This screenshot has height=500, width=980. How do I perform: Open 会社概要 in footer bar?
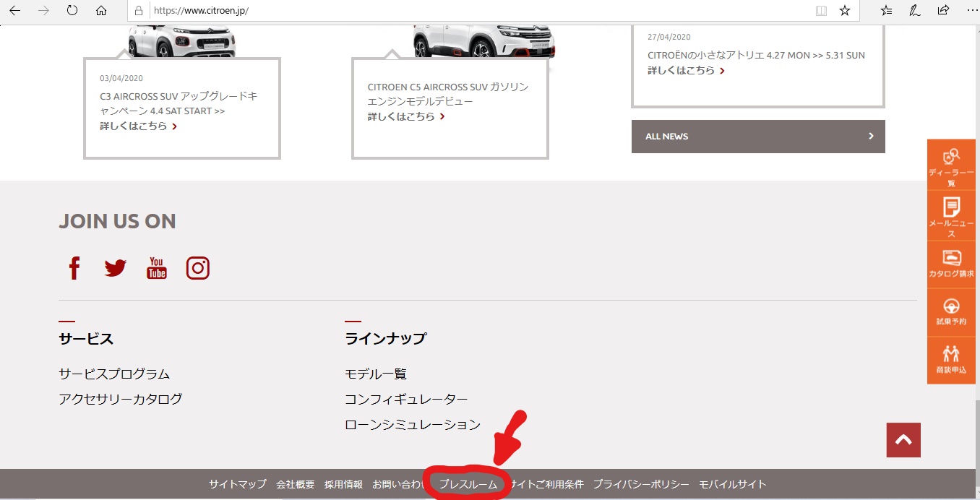(296, 485)
